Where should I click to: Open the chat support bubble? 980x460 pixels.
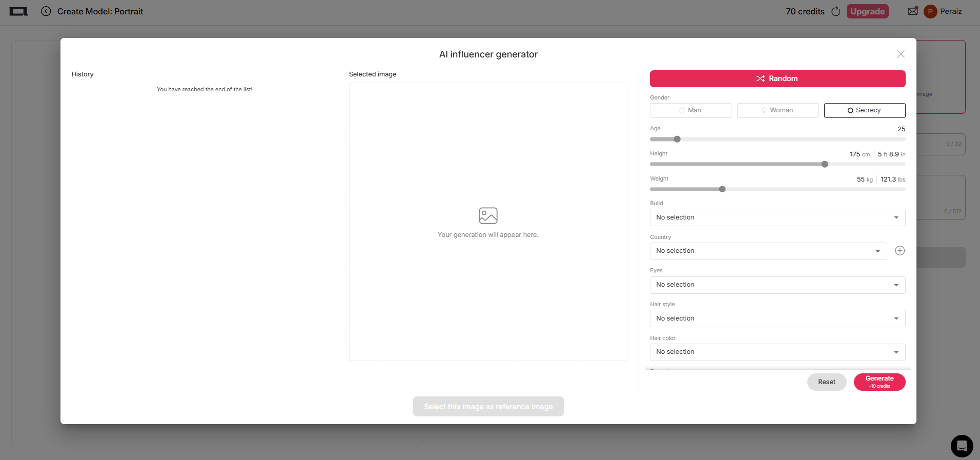coord(962,446)
